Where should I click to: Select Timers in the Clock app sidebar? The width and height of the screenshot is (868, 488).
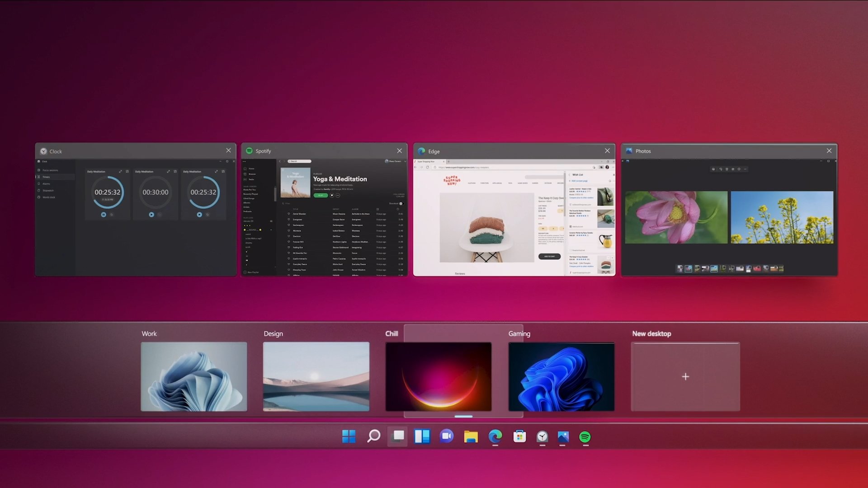(47, 177)
